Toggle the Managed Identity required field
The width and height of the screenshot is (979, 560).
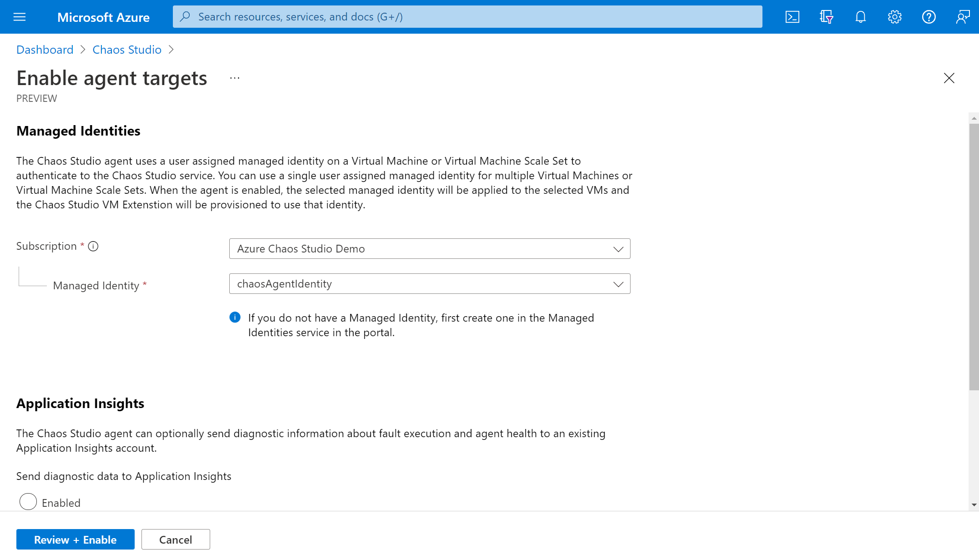616,283
